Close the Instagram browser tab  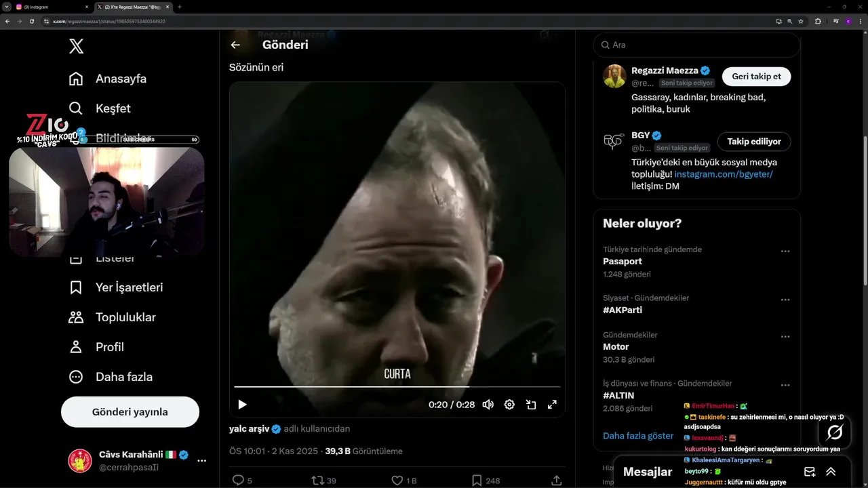[x=87, y=7]
